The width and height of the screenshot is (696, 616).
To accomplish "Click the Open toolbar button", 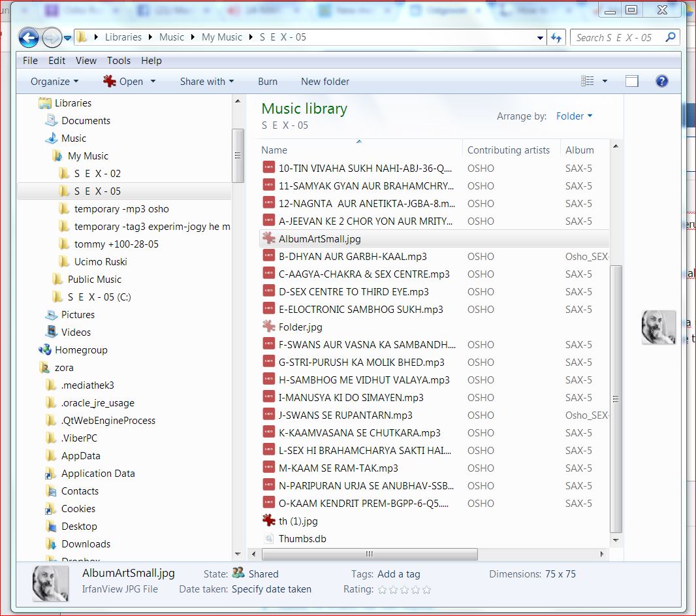I will [x=123, y=81].
